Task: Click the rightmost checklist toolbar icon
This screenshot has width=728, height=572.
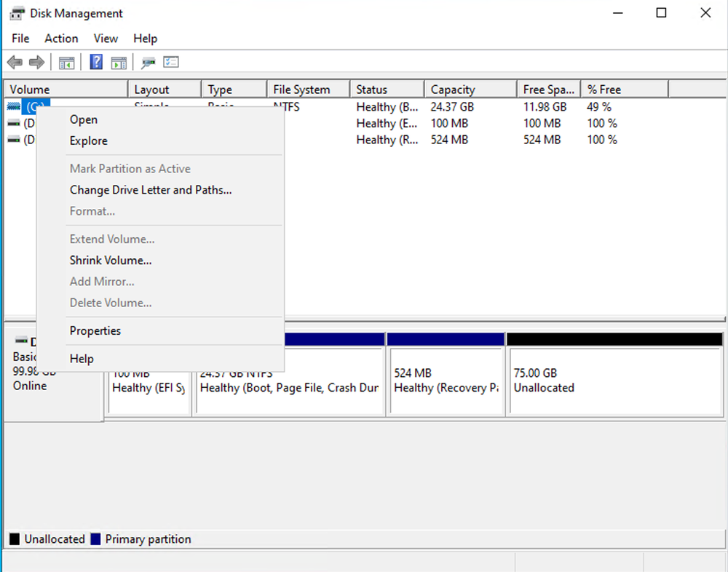Action: pos(171,62)
